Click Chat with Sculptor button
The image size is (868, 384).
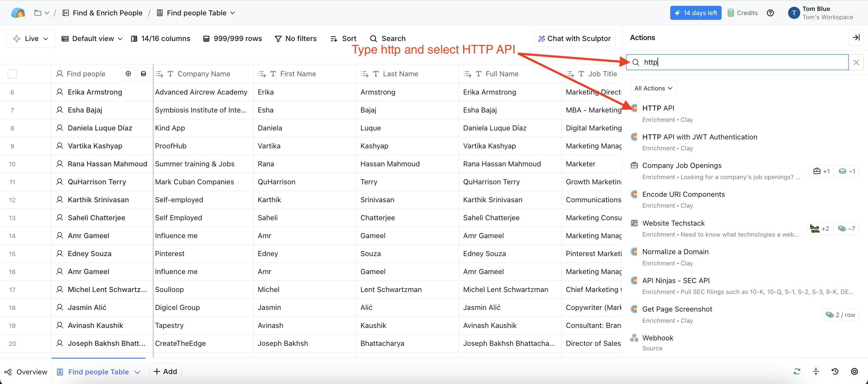[575, 39]
